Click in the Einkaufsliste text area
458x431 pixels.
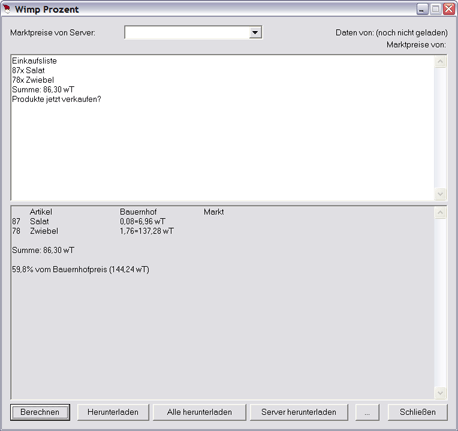click(x=222, y=128)
